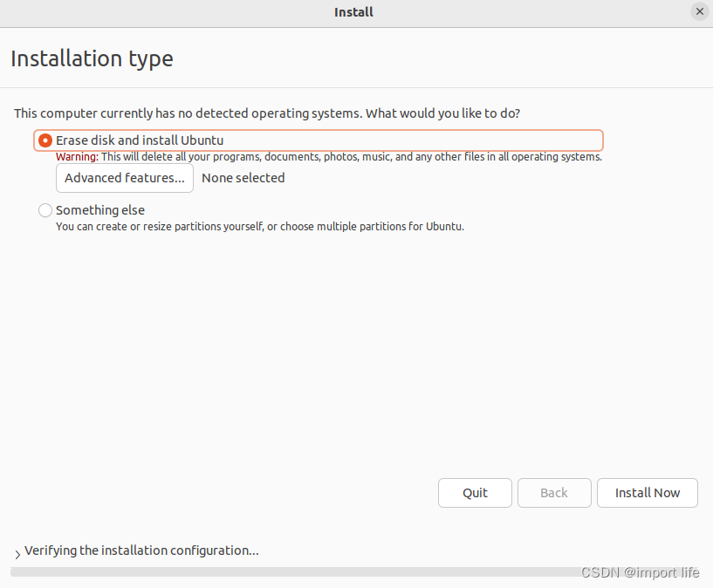Click the Install title in the title bar
The width and height of the screenshot is (713, 588).
[x=353, y=12]
